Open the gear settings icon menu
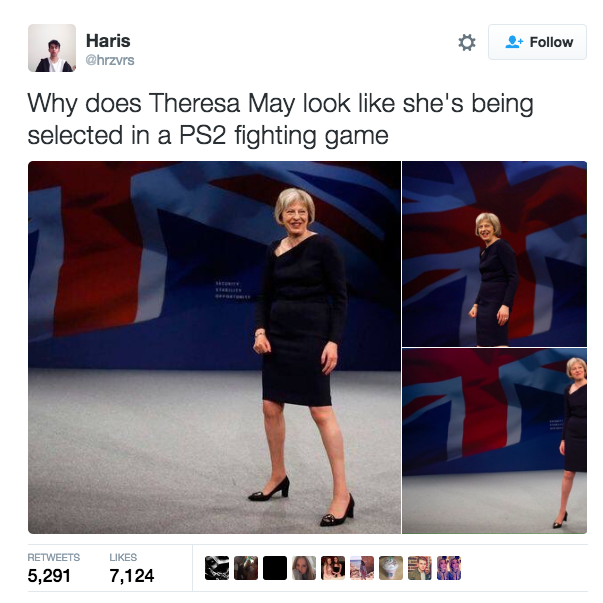Image resolution: width=603 pixels, height=603 pixels. tap(467, 42)
